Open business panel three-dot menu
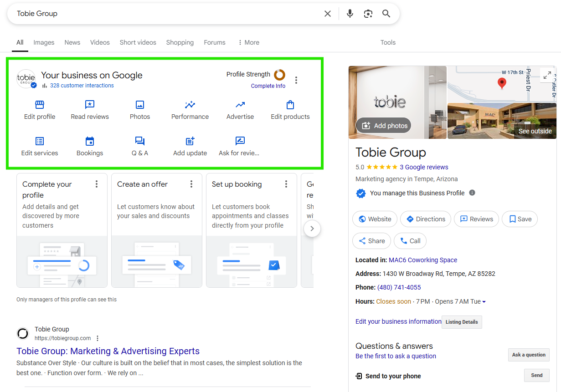The height and width of the screenshot is (392, 561). [296, 80]
